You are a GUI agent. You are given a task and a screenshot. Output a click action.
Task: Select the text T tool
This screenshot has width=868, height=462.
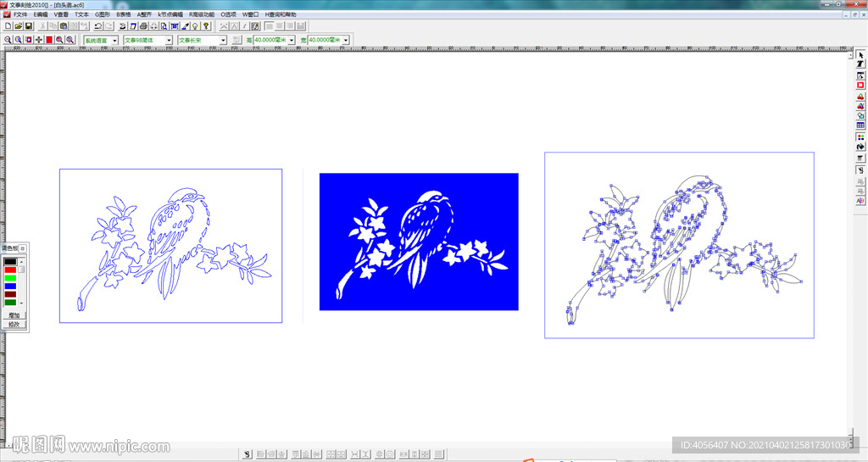coord(860,64)
